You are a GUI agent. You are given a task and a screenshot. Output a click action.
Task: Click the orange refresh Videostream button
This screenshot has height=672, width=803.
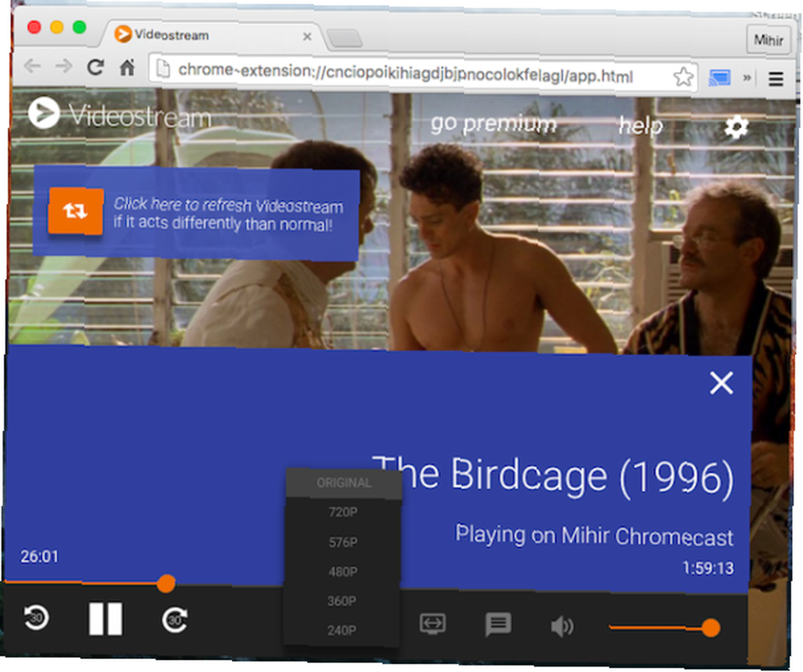(x=75, y=211)
